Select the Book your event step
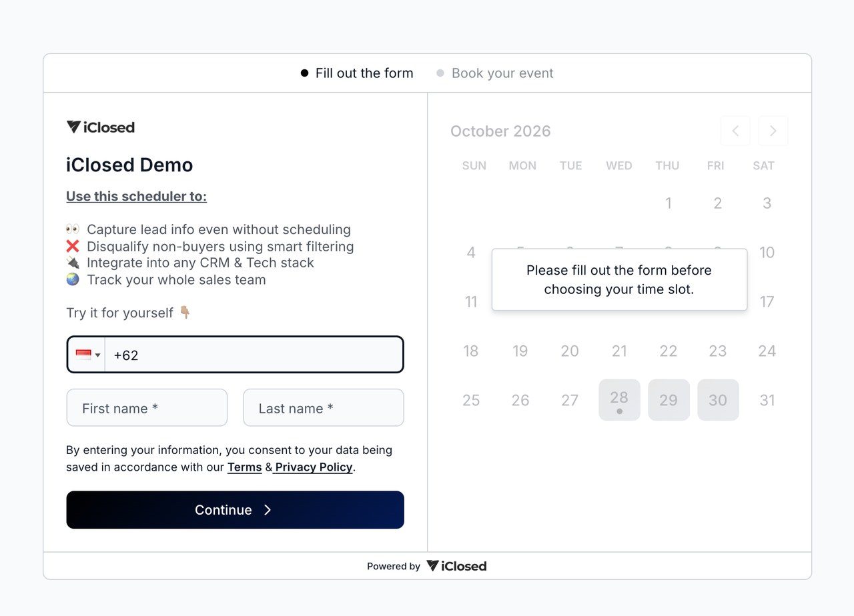Viewport: 854px width, 616px height. (495, 73)
